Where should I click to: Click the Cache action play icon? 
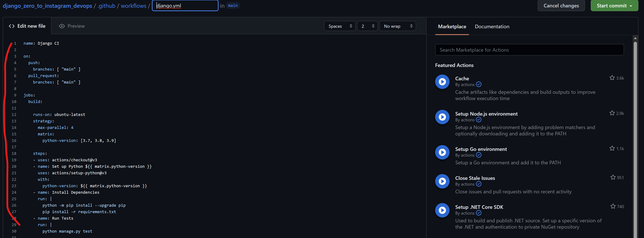(x=442, y=82)
